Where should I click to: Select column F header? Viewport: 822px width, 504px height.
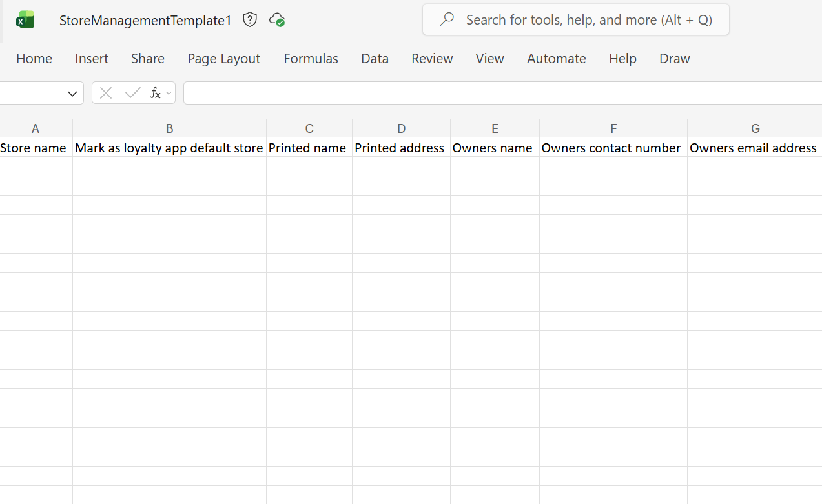[613, 128]
